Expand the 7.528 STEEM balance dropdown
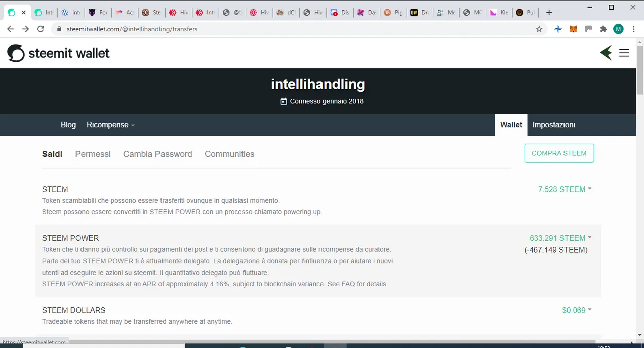This screenshot has height=348, width=644. coord(565,189)
